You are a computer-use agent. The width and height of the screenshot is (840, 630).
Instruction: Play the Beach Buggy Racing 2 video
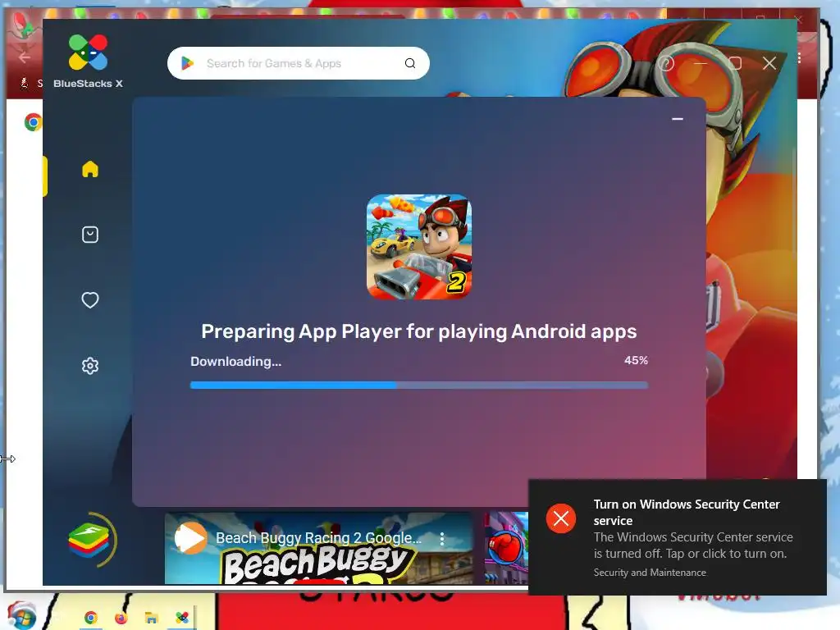(190, 538)
